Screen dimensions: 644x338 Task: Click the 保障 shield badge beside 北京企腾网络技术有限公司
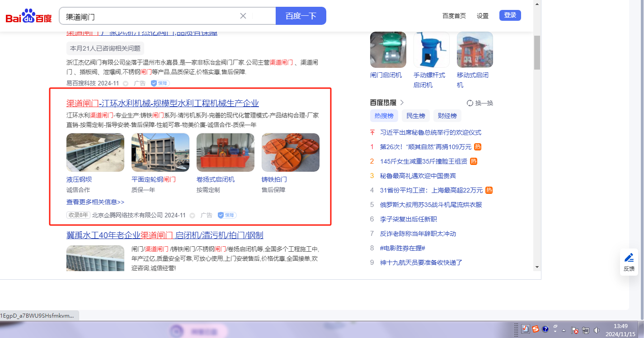click(x=227, y=215)
